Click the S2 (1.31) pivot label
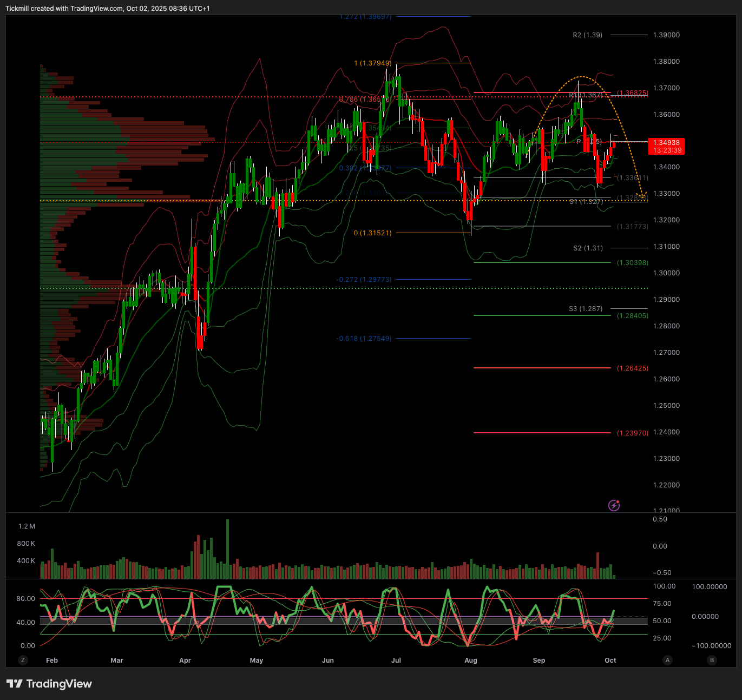Viewport: 742px width, 700px height. point(588,248)
